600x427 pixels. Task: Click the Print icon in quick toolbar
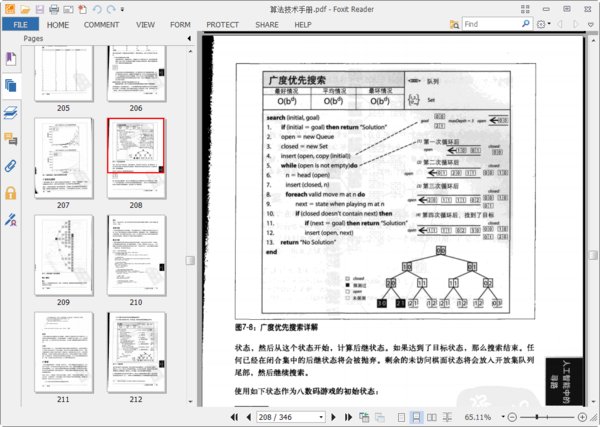[54, 9]
